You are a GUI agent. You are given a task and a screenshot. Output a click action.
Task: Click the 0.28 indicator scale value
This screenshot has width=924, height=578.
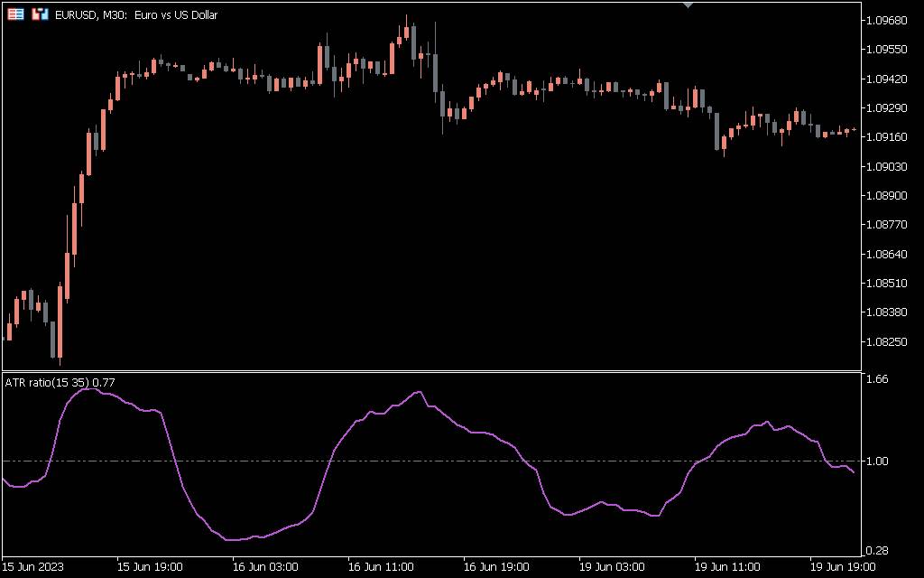(877, 551)
